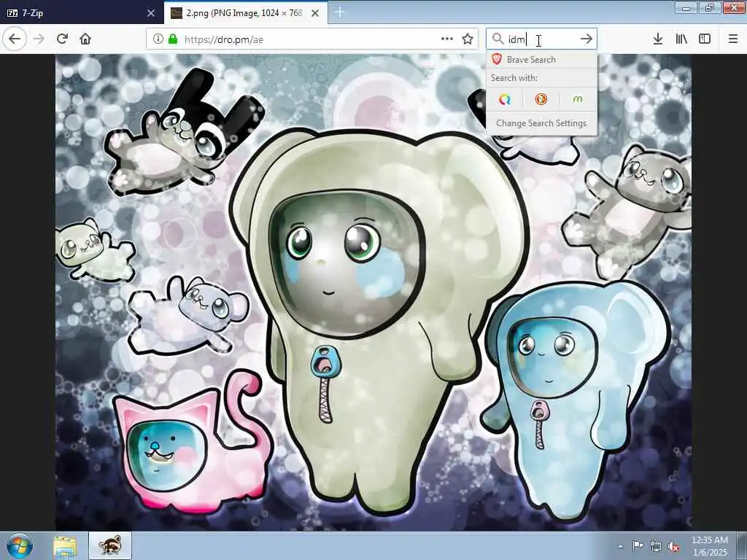The width and height of the screenshot is (747, 560).
Task: Minimize the browser window
Action: click(x=686, y=7)
